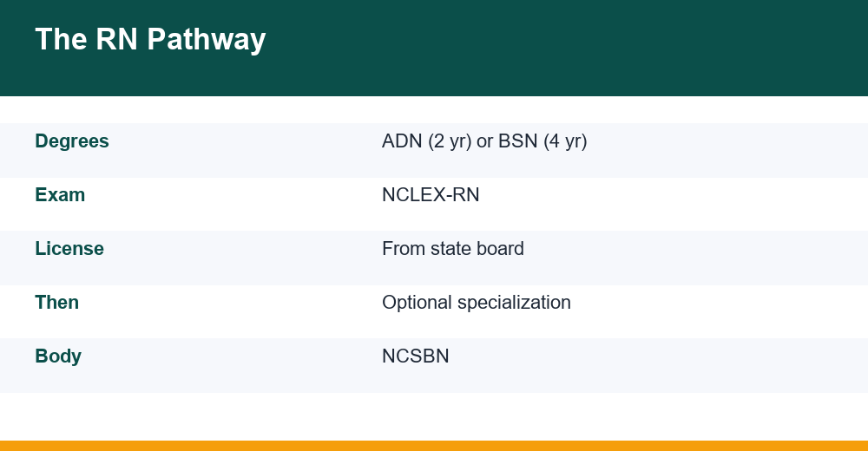
Task: Click the 'NCLEX-RN' value
Action: click(x=431, y=195)
